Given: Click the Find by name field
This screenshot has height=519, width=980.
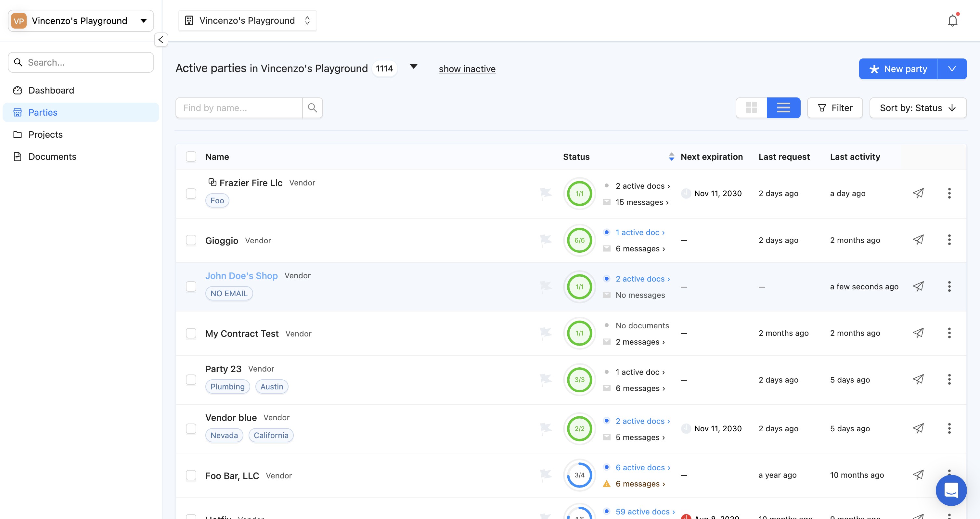Looking at the screenshot, I should tap(239, 108).
